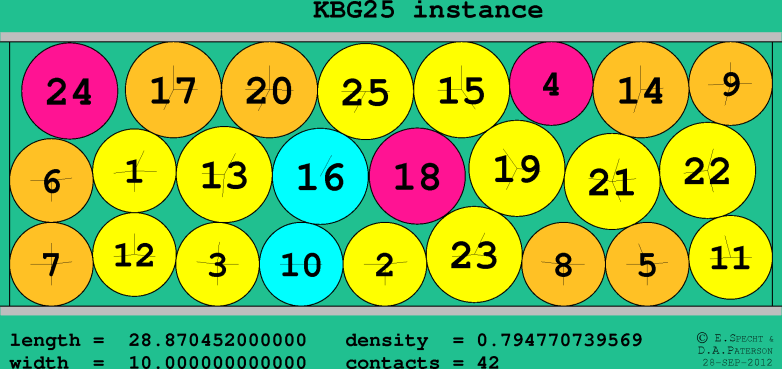Click the width value 10.000000000000

217,362
